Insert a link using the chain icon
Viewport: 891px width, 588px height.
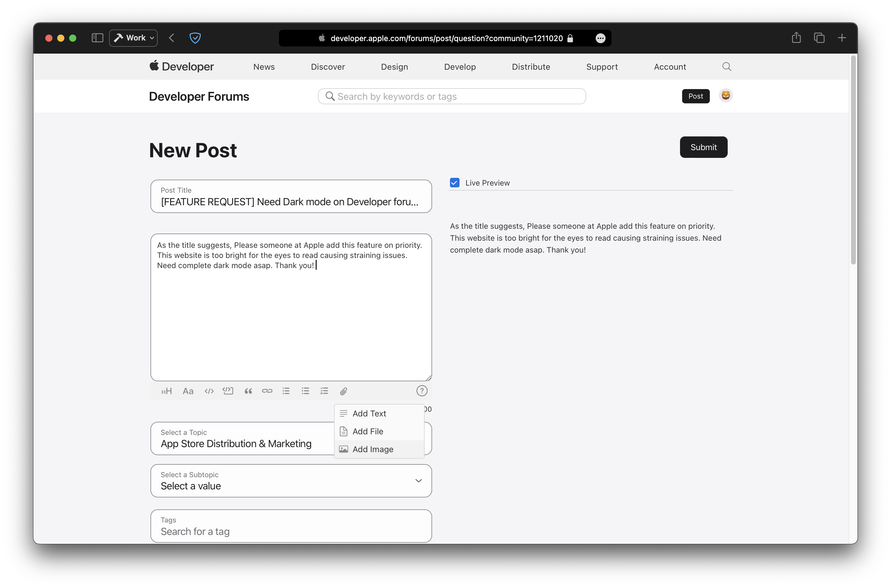[267, 391]
